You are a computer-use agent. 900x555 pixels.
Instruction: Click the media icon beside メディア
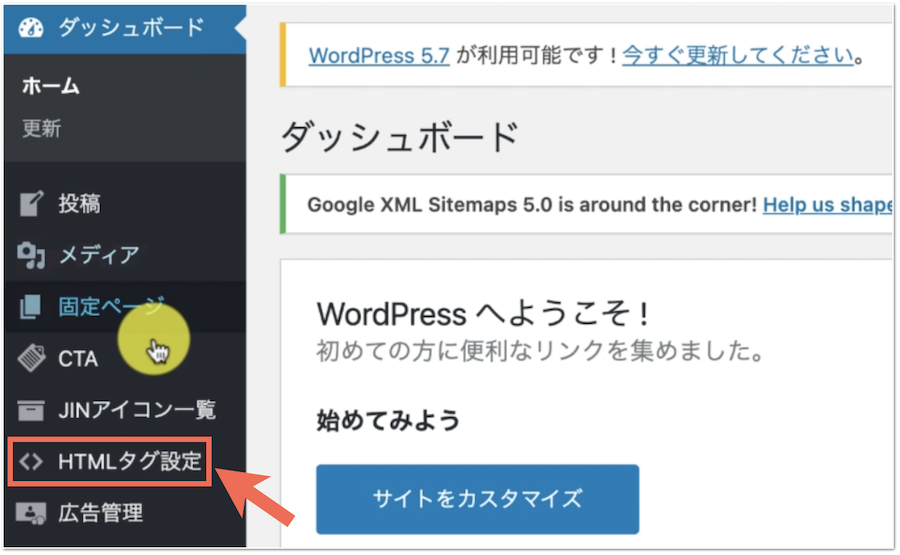point(32,256)
